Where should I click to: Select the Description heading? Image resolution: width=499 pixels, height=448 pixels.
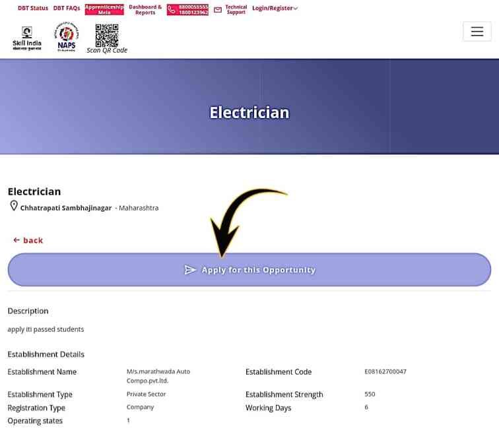click(x=28, y=311)
